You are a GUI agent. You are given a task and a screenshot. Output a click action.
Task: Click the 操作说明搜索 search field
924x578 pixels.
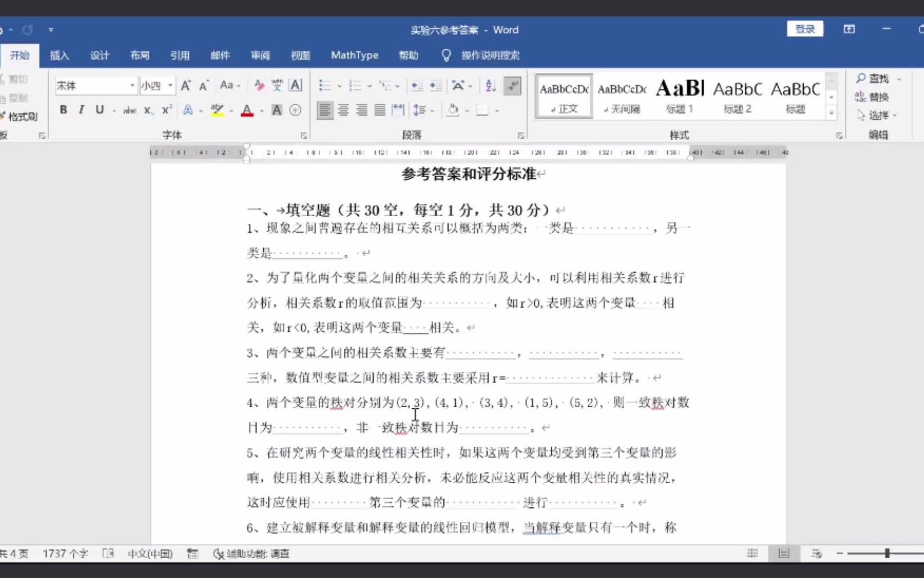point(490,55)
